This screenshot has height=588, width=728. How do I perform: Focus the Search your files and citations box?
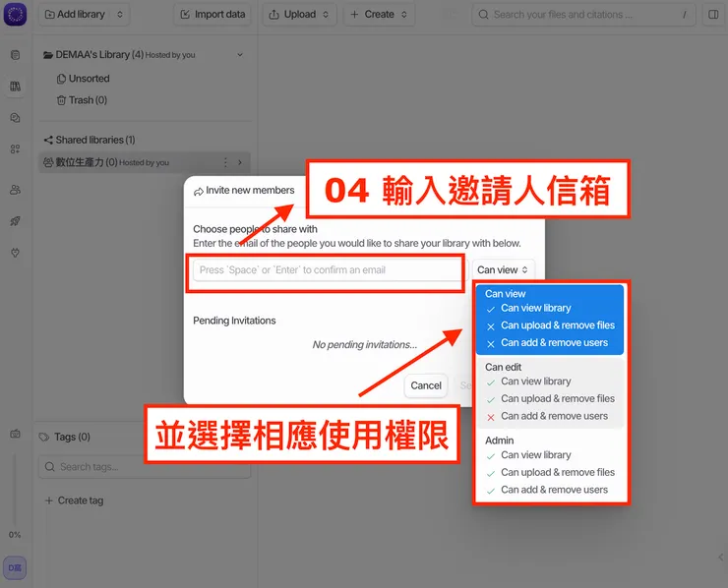pyautogui.click(x=583, y=15)
